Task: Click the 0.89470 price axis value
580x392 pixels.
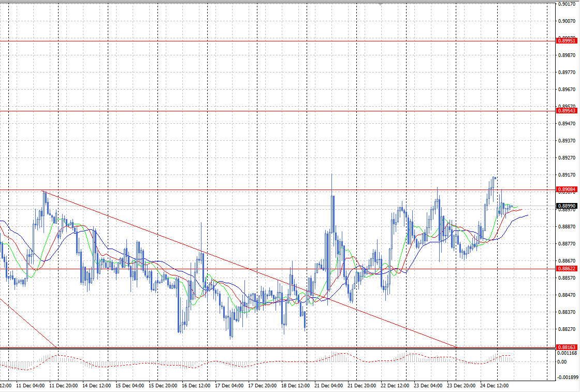Action: click(567, 124)
